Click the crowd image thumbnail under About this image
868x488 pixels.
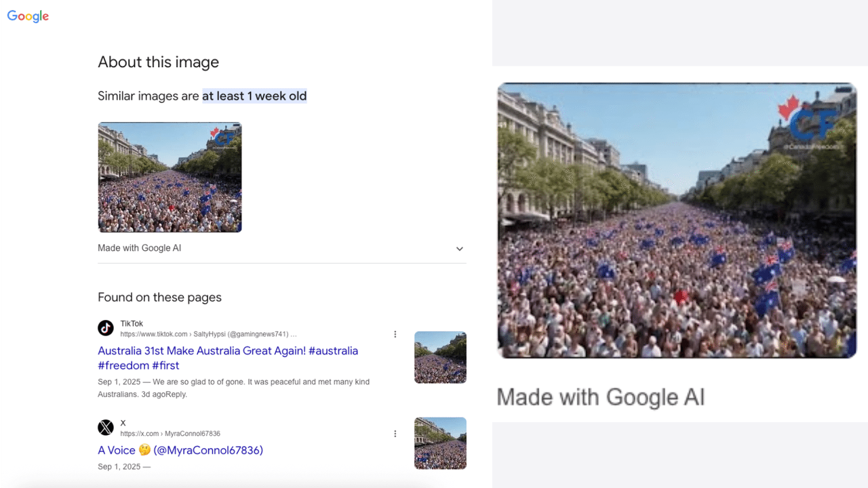(170, 177)
